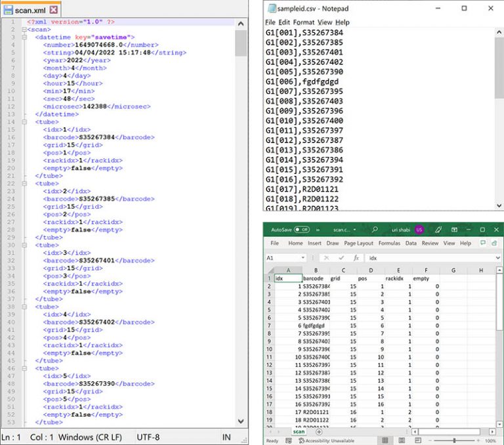
Task: Collapse the scan node fold marker
Action: click(24, 30)
